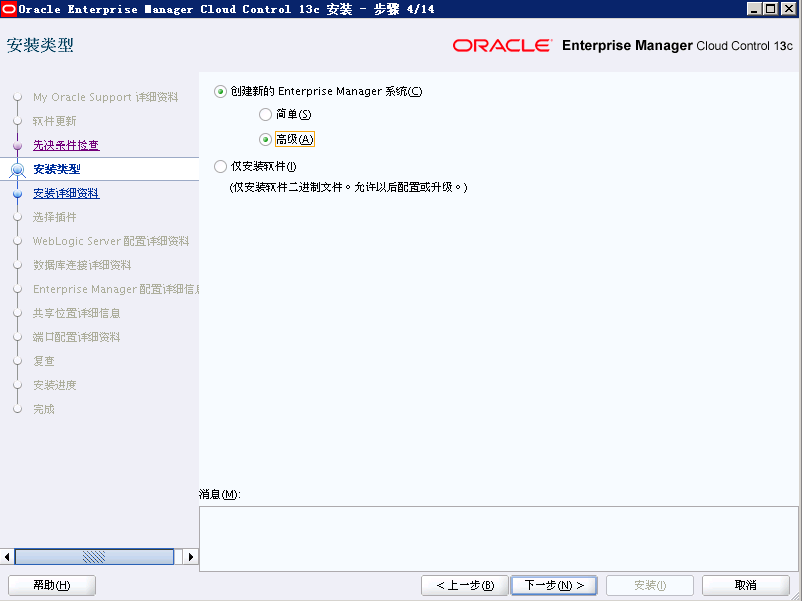Click the step bullet beside 软件更新
Image resolution: width=802 pixels, height=601 pixels.
[18, 121]
